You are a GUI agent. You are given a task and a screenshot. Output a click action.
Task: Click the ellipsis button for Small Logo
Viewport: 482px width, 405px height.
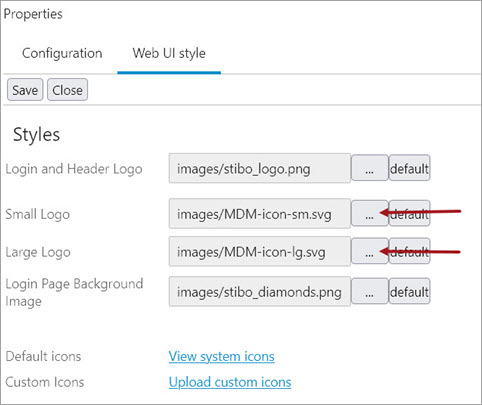click(370, 213)
